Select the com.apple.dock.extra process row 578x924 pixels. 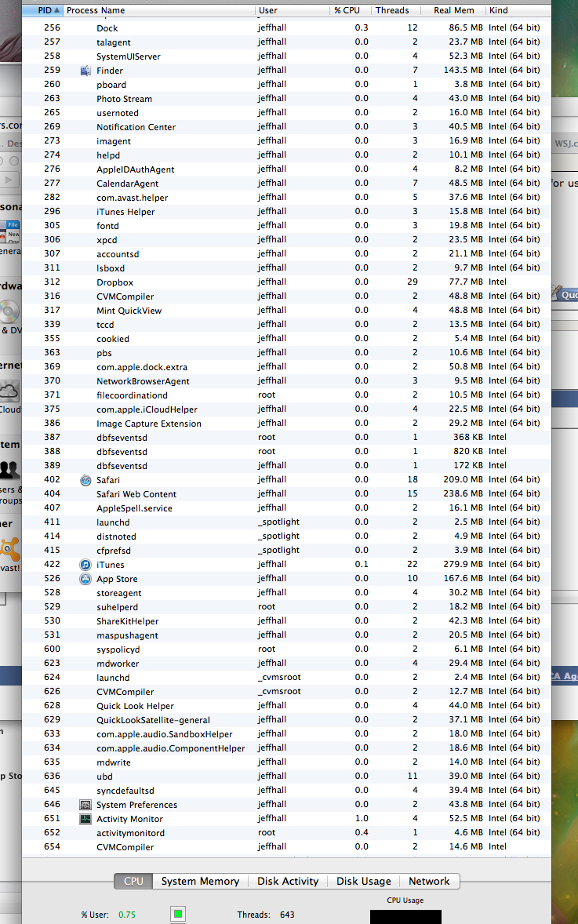point(286,367)
